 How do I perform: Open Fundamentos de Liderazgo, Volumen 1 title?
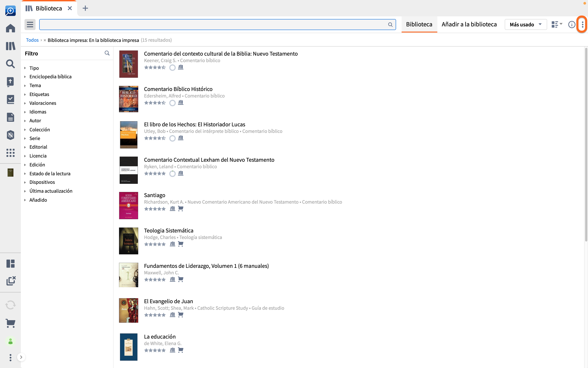pos(206,266)
